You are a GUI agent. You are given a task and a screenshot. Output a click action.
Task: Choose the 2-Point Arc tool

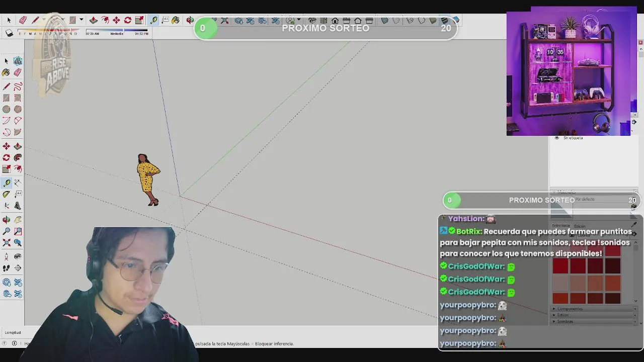tap(18, 121)
